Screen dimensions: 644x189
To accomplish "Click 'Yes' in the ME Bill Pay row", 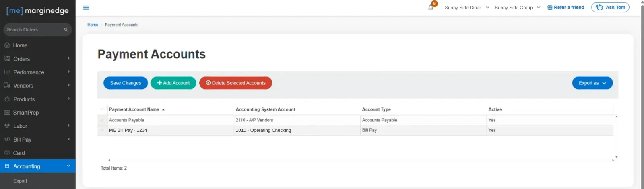I will click(492, 130).
